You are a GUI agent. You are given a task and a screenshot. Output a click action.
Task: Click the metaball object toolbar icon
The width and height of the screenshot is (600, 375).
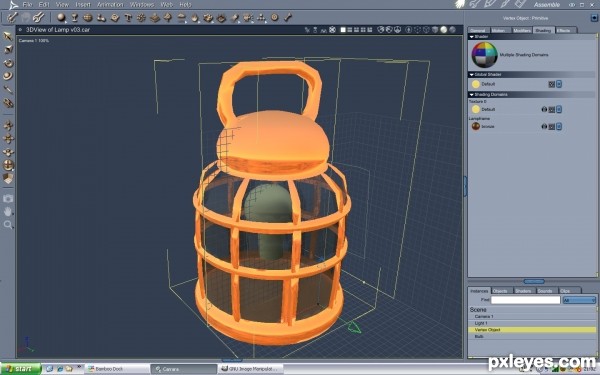tap(101, 17)
